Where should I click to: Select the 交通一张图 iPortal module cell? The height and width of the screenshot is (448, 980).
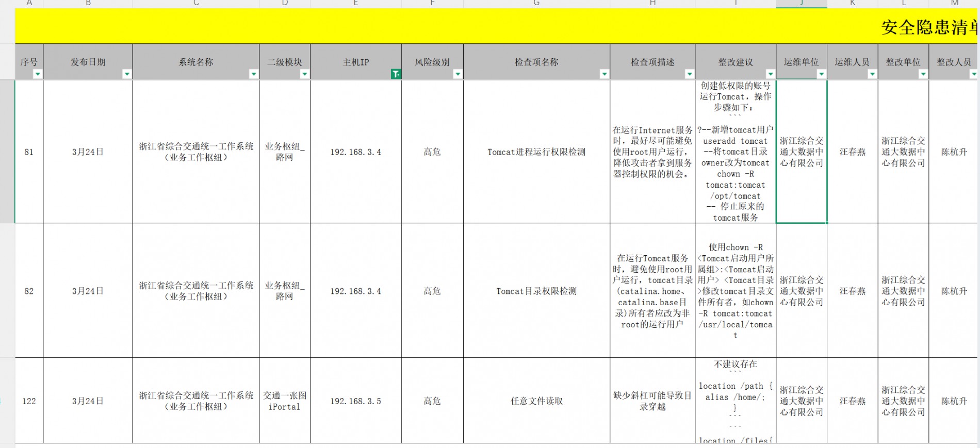pyautogui.click(x=284, y=401)
